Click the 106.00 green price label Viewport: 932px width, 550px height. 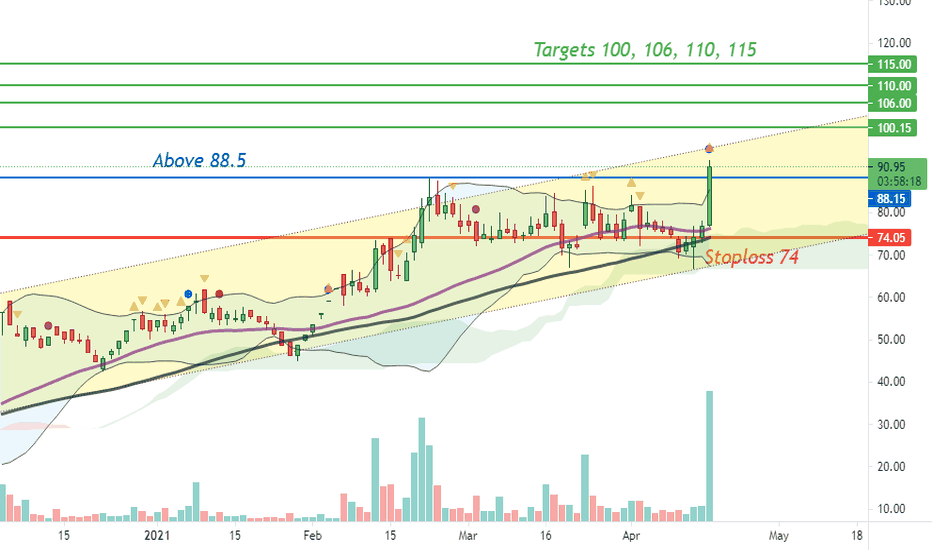click(x=892, y=103)
